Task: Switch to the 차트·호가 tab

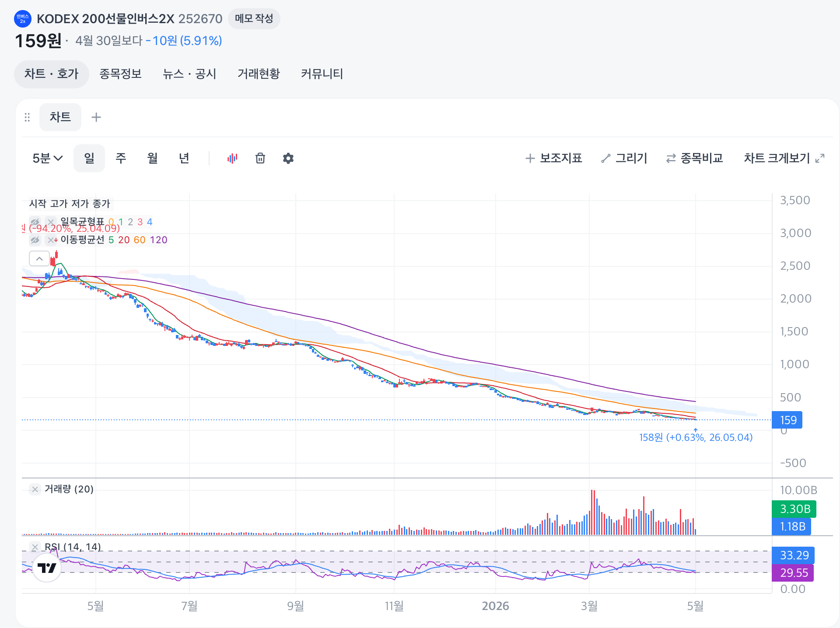Action: point(52,74)
